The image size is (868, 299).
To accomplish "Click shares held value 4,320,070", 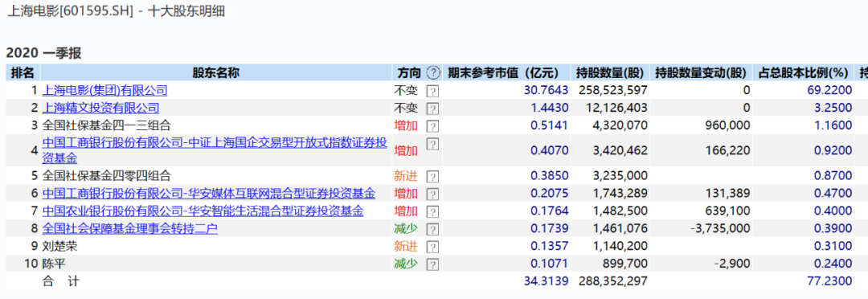I will [x=620, y=125].
